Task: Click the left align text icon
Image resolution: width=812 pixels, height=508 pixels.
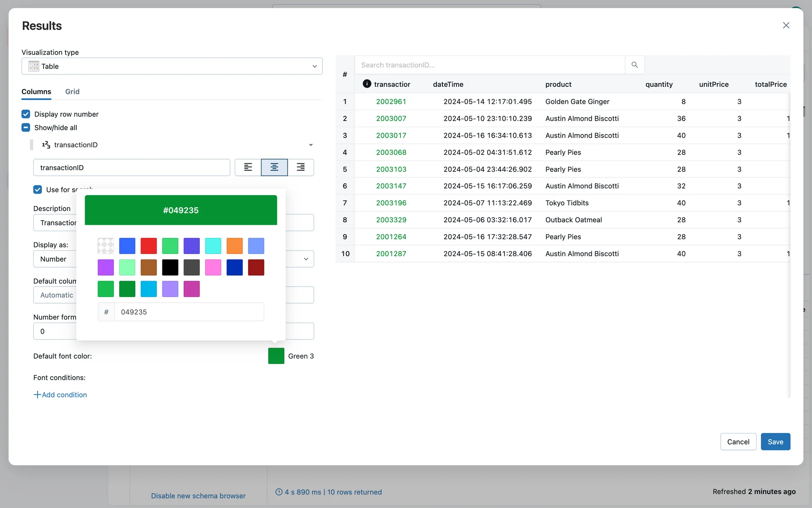Action: coord(248,167)
